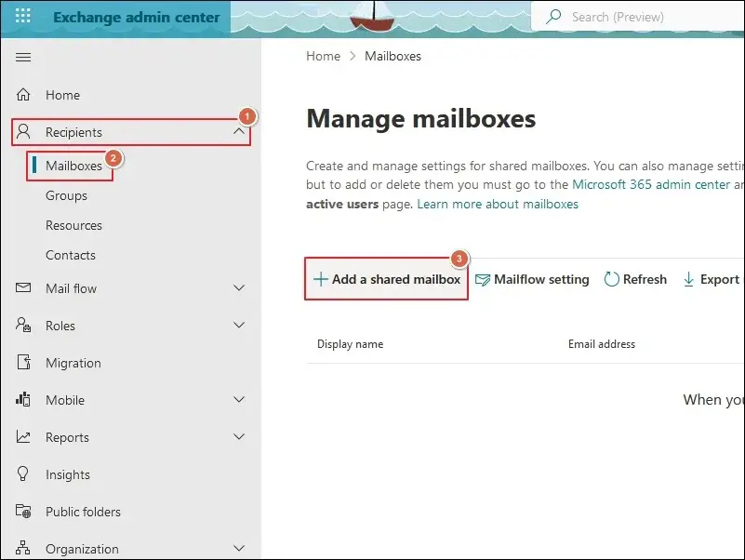Select the Roles label in sidebar
The height and width of the screenshot is (560, 745).
[60, 326]
